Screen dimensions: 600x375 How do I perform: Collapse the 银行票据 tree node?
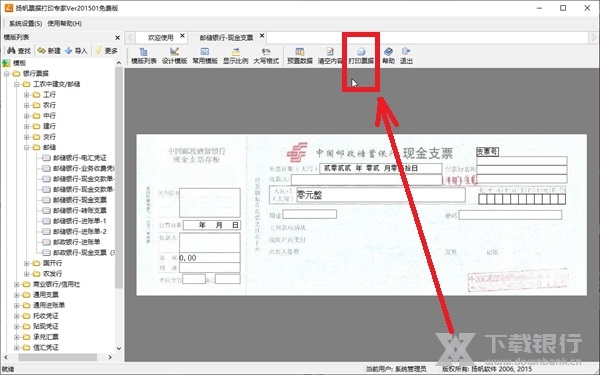[x=7, y=73]
